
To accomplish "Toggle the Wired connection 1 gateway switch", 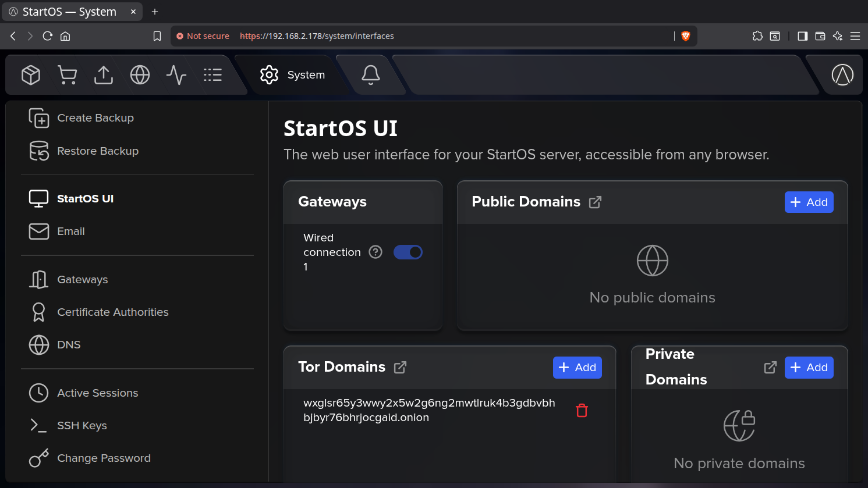I will pyautogui.click(x=408, y=252).
